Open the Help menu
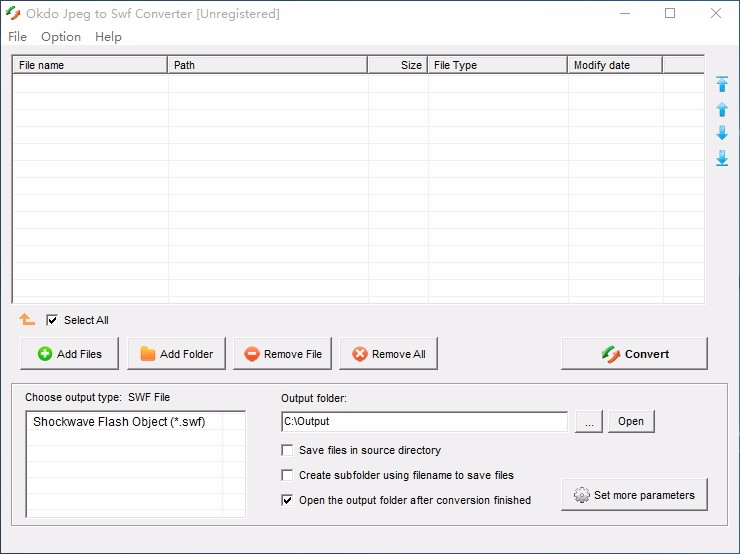740x554 pixels. pos(108,37)
